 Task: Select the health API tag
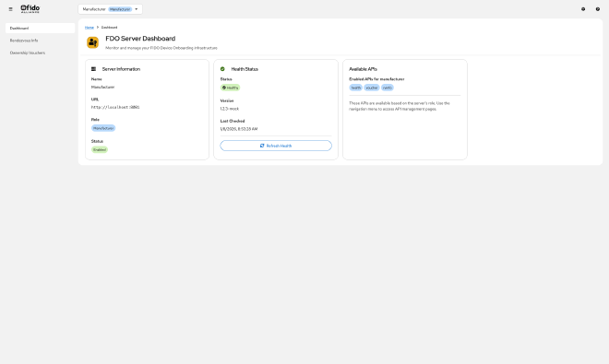[356, 88]
